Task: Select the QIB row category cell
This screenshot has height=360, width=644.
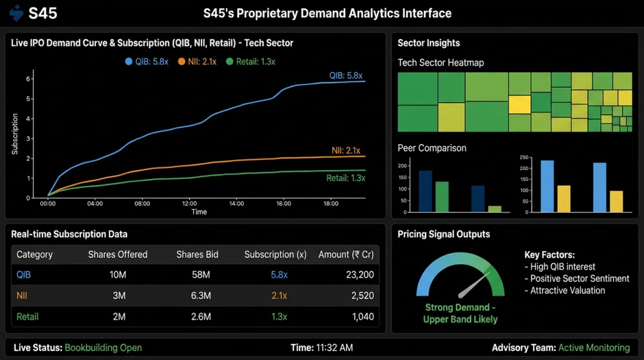Action: coord(23,275)
